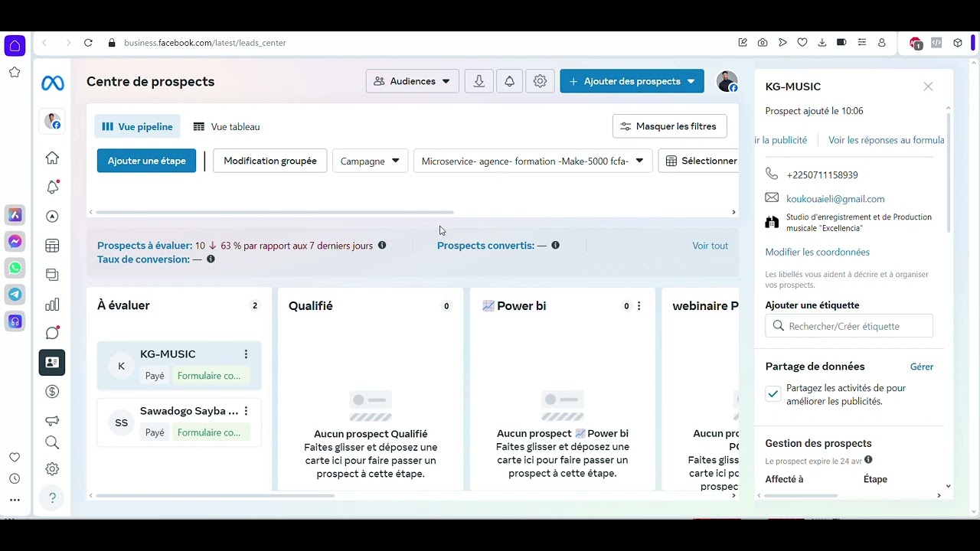Open Messenger in browser sidebar
The height and width of the screenshot is (551, 980).
(x=15, y=242)
